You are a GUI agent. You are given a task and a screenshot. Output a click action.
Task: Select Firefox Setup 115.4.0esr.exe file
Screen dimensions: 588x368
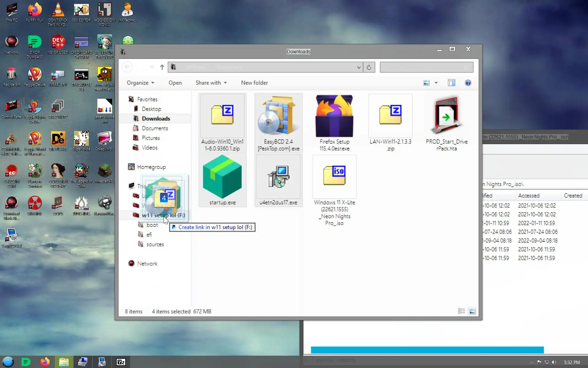point(334,117)
